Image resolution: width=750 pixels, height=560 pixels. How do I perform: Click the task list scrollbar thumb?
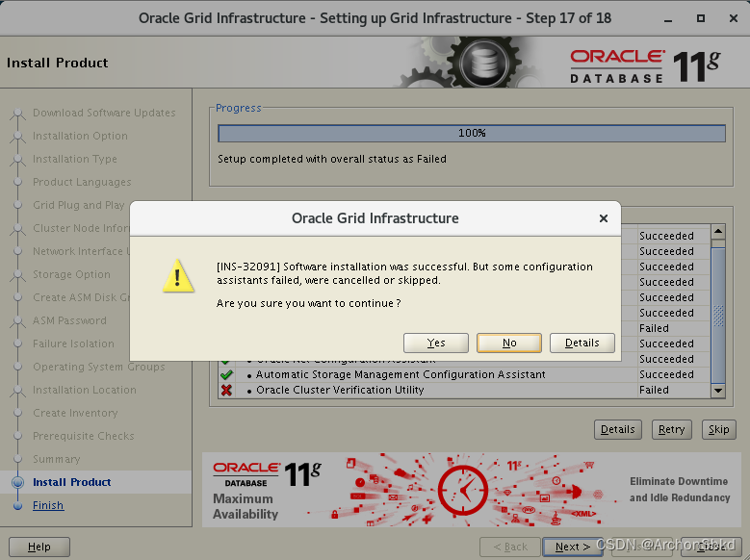[718, 315]
